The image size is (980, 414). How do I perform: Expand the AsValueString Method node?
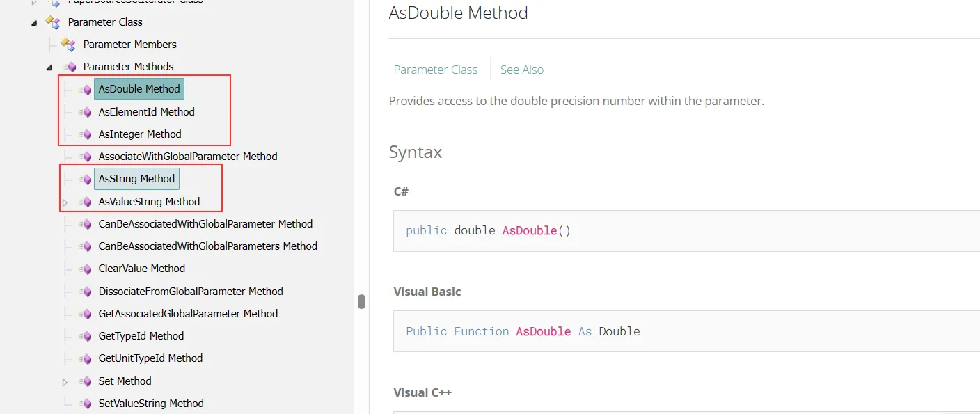(65, 202)
